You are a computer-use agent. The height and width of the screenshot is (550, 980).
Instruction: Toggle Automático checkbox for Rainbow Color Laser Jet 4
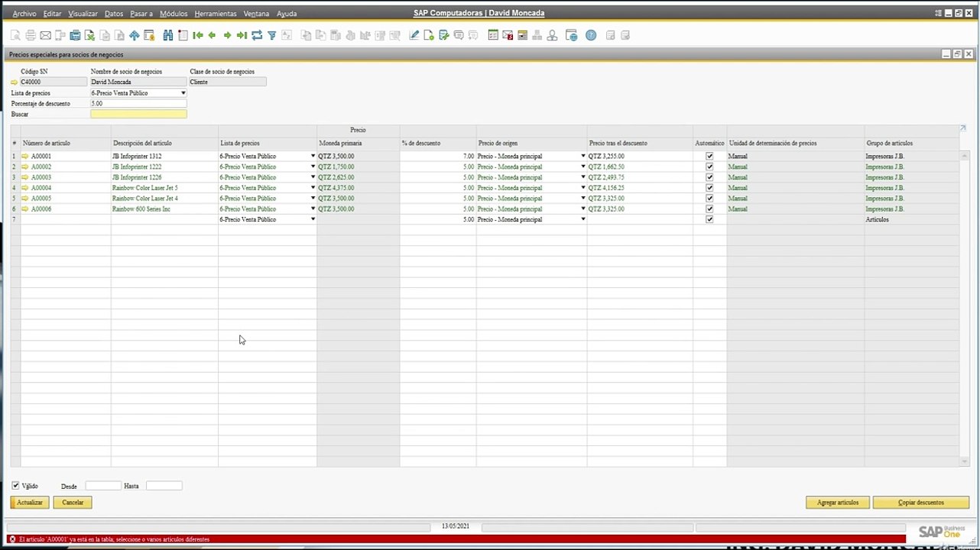coord(709,199)
